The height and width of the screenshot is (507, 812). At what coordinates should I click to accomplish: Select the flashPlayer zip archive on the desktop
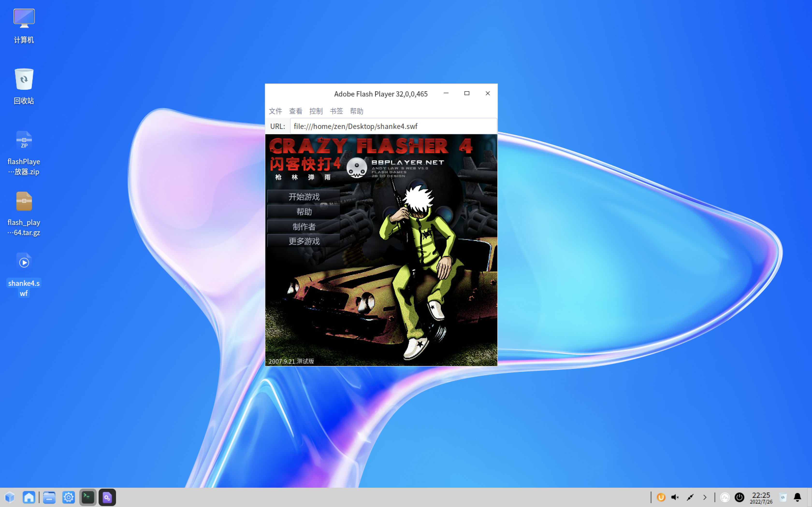pyautogui.click(x=24, y=153)
